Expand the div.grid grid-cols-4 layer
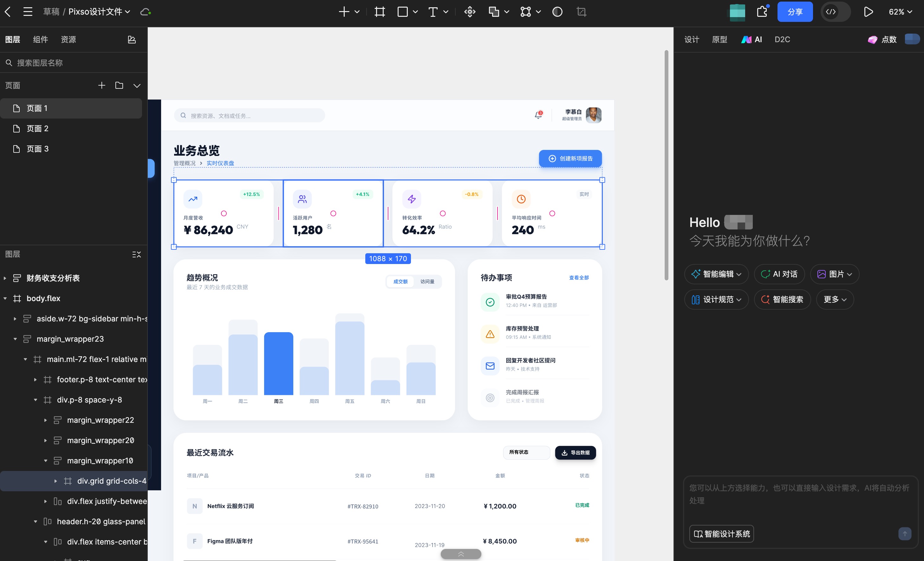This screenshot has height=561, width=924. tap(55, 481)
